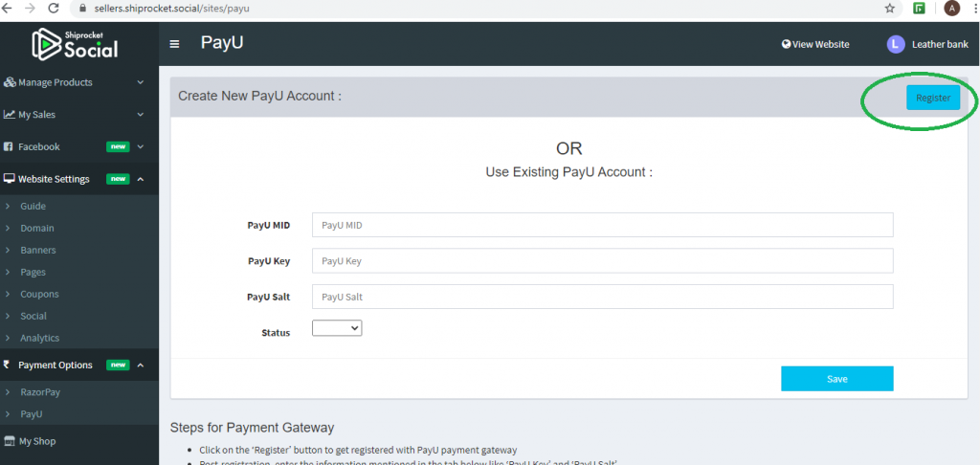Open Chrome profile avatar 'A'
Viewport: 980px width, 465px height.
point(951,8)
